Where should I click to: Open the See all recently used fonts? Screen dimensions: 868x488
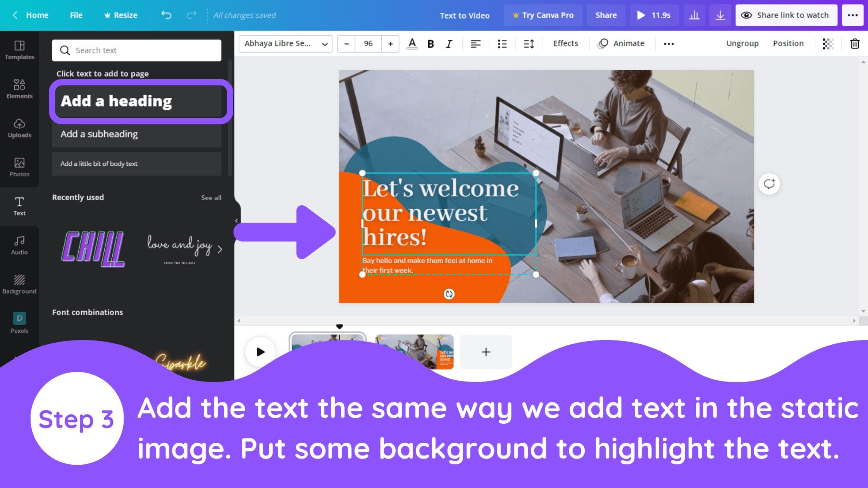tap(211, 197)
